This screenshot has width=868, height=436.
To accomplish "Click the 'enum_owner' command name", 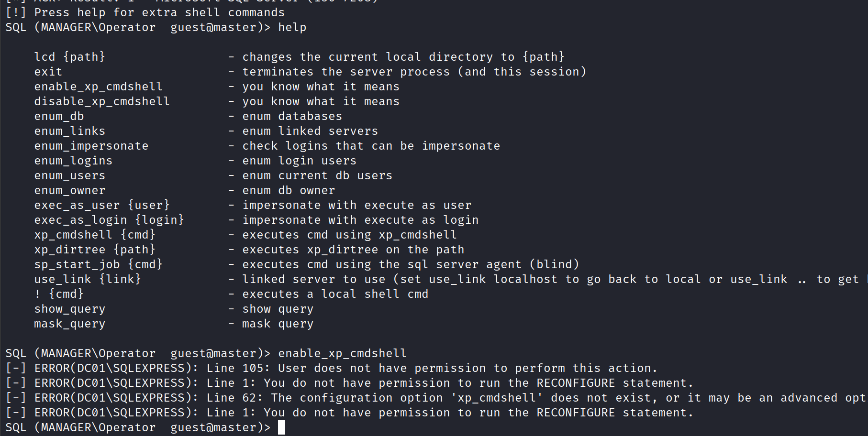I will tap(70, 190).
